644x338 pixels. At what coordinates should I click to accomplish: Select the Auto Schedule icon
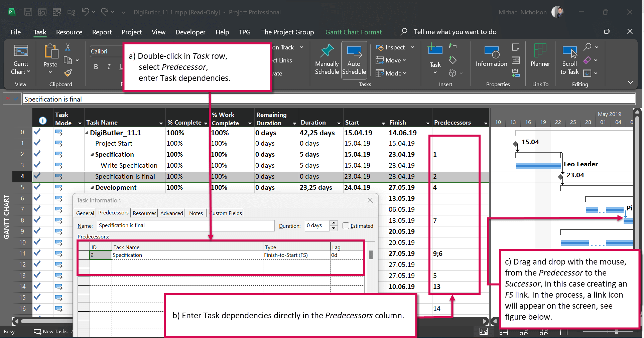354,59
